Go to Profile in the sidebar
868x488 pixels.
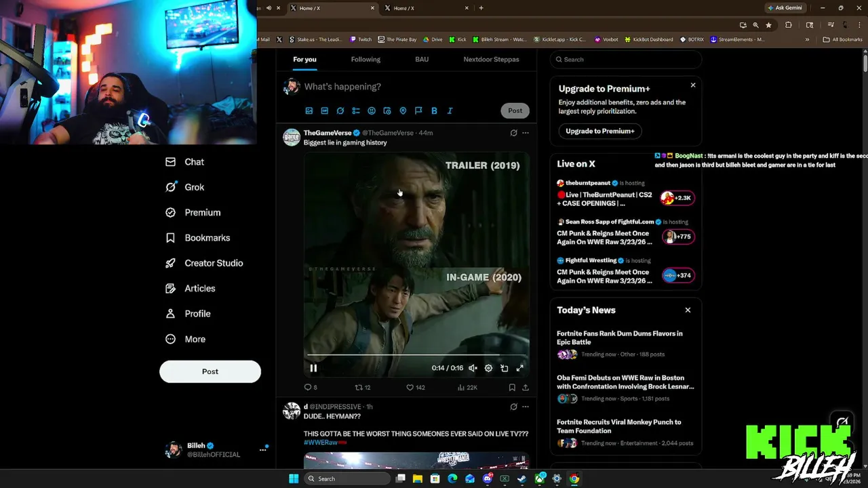point(189,314)
